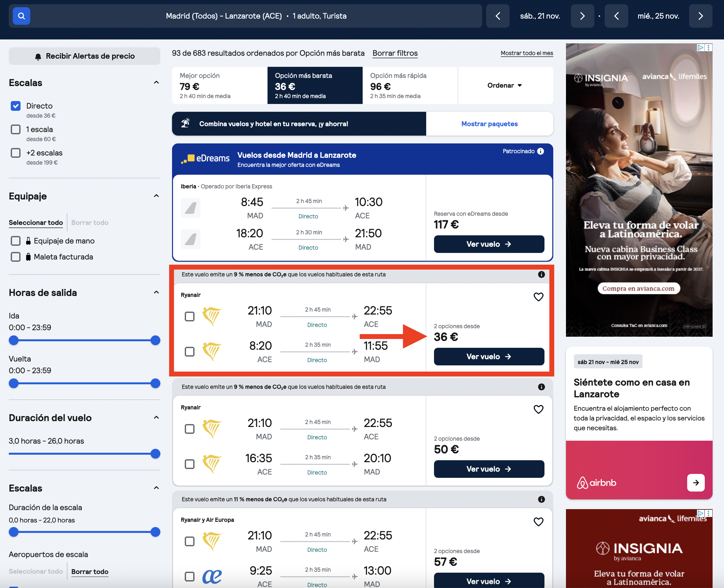The width and height of the screenshot is (724, 588).
Task: Collapse the Duración del vuelo section
Action: point(156,417)
